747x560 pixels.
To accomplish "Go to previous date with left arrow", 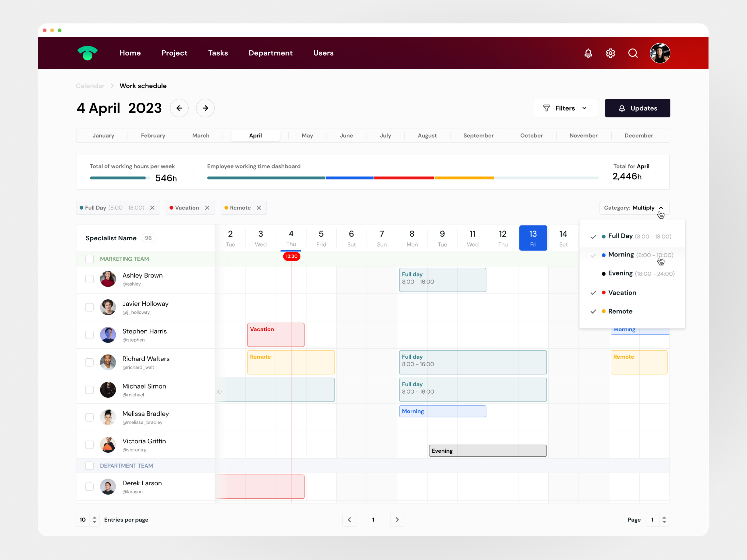I will 179,108.
